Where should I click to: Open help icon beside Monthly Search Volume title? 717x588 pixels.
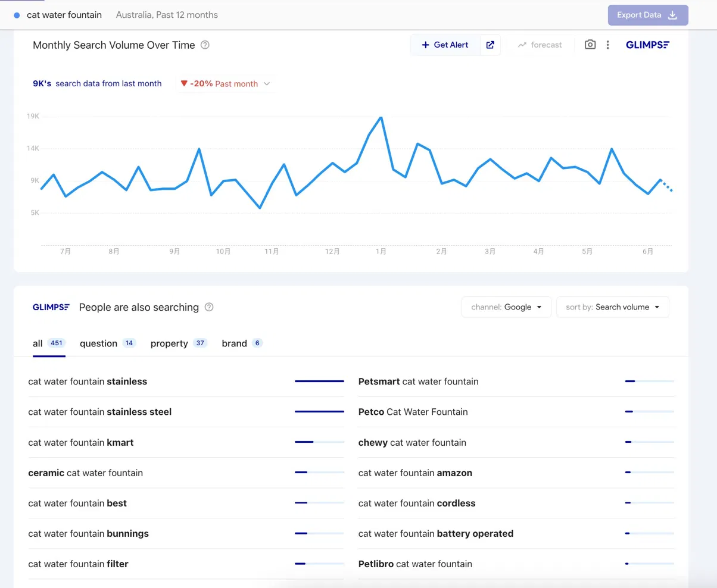point(205,45)
